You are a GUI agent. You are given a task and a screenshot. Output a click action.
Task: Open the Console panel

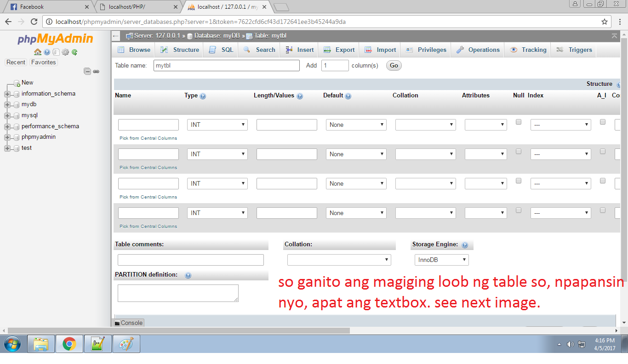point(129,323)
